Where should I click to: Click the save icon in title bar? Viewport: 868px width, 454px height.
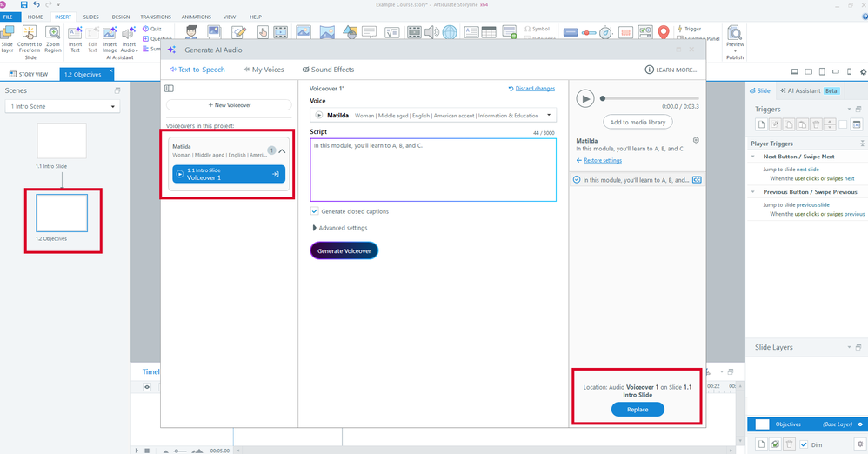pyautogui.click(x=23, y=4)
